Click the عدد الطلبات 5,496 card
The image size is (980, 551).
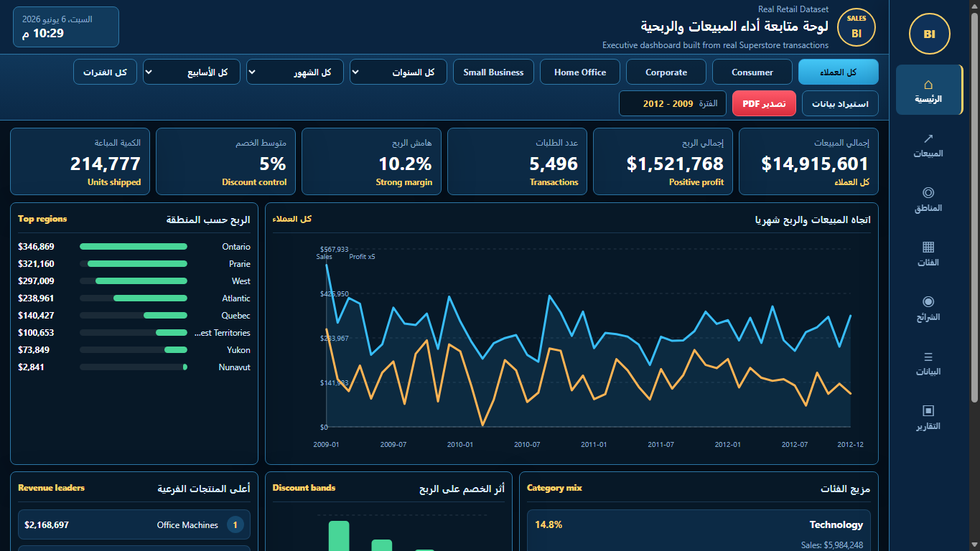(517, 161)
